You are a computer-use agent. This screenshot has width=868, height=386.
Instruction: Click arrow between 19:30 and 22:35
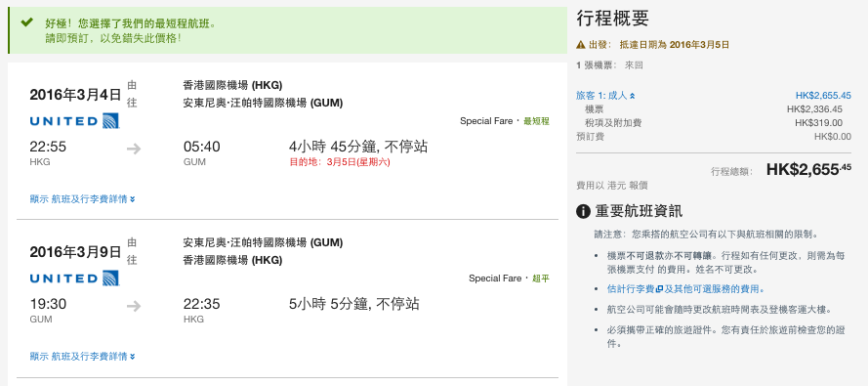click(x=134, y=306)
